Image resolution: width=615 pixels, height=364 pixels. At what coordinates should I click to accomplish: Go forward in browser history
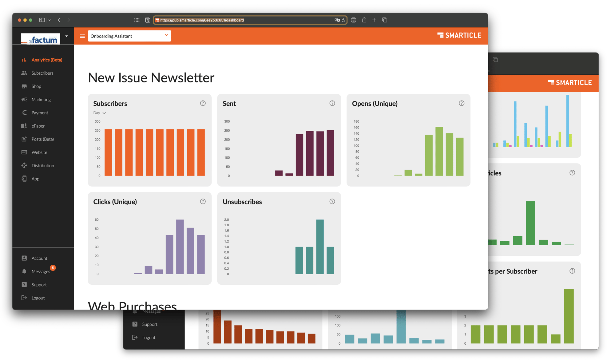tap(69, 20)
